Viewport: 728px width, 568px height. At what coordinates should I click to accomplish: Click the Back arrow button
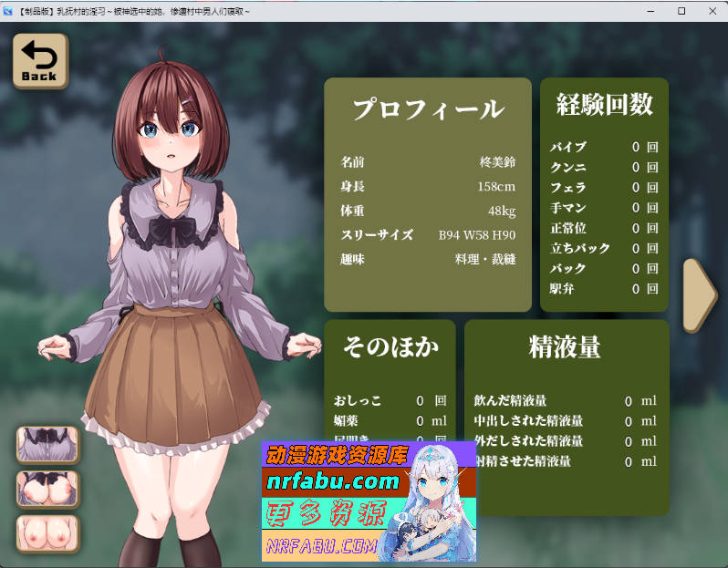[x=39, y=61]
